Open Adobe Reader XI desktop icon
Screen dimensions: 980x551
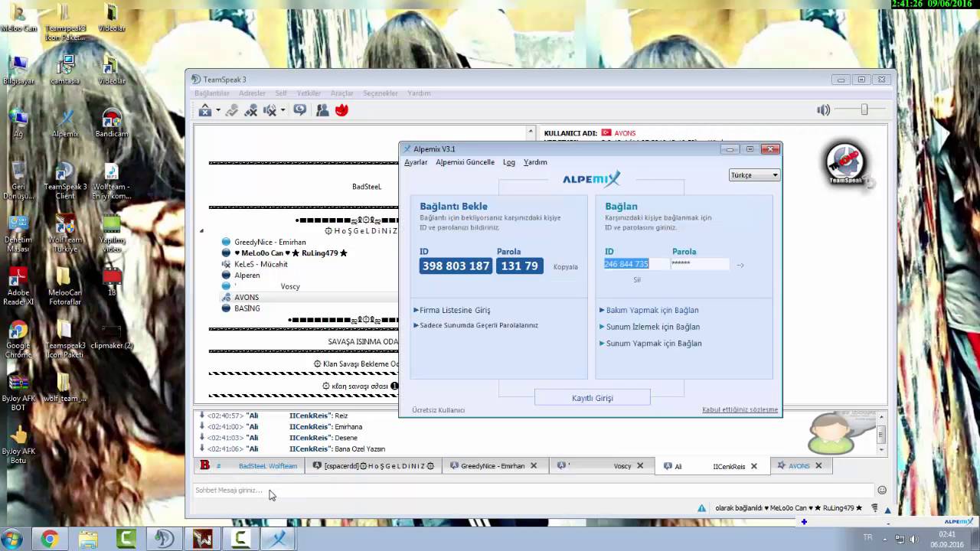click(x=18, y=286)
